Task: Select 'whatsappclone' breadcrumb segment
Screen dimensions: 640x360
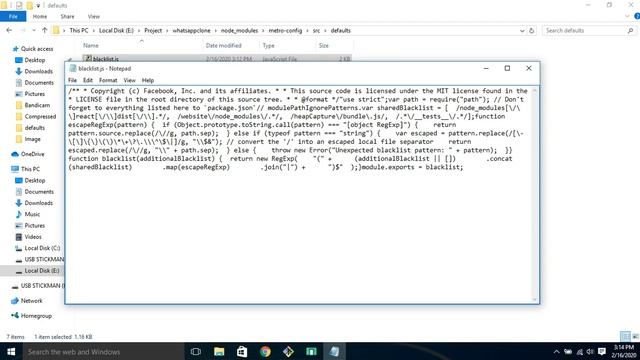Action: [191, 31]
